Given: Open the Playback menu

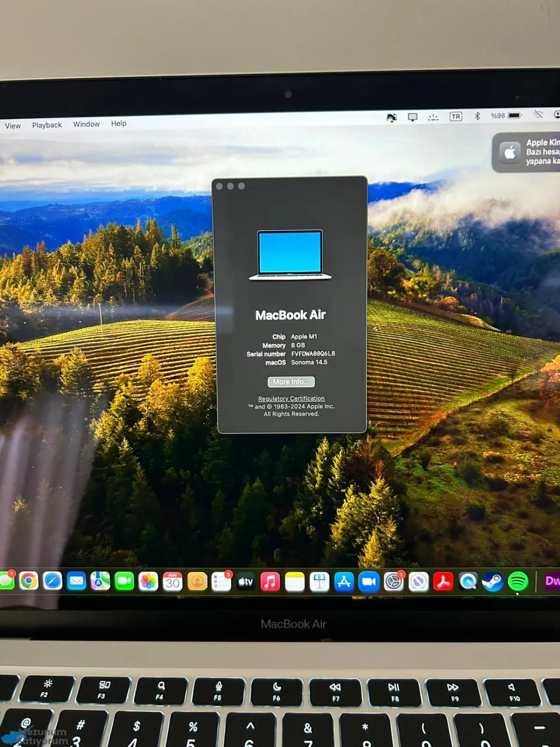Looking at the screenshot, I should (x=47, y=125).
